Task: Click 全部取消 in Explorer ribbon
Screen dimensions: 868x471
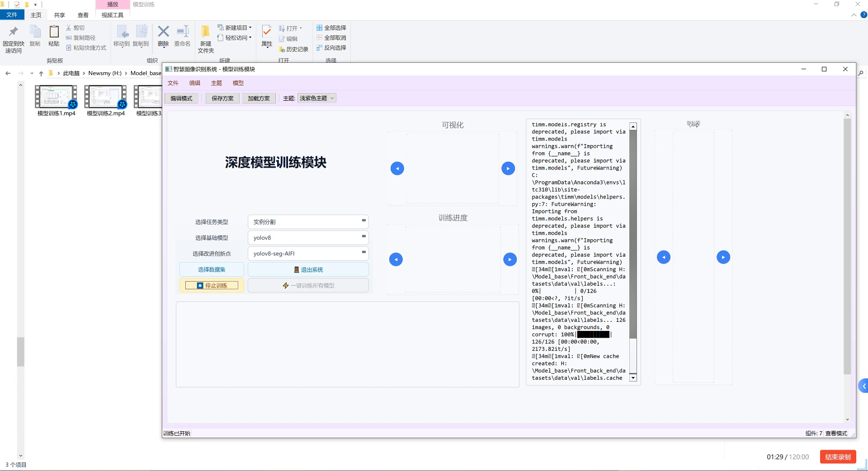Action: (331, 38)
